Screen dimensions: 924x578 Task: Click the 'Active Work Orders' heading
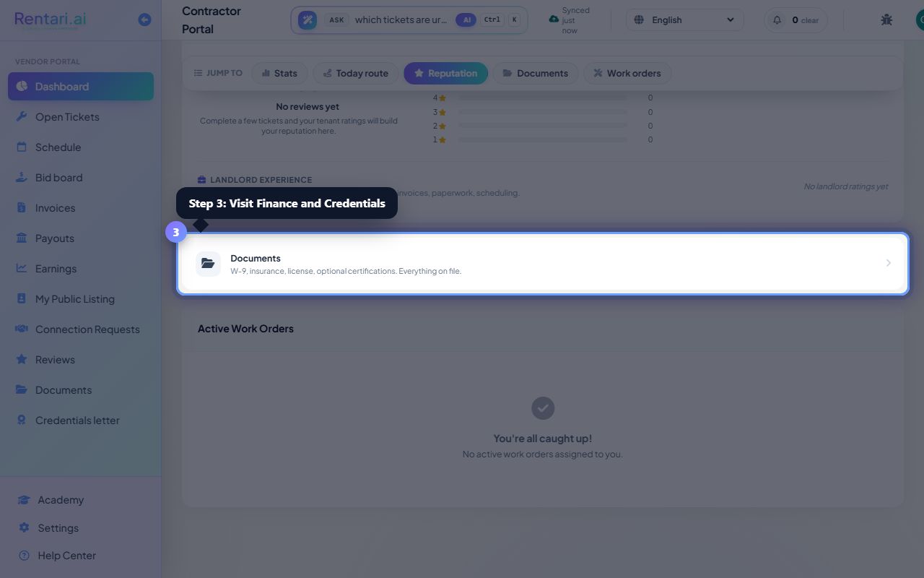245,328
